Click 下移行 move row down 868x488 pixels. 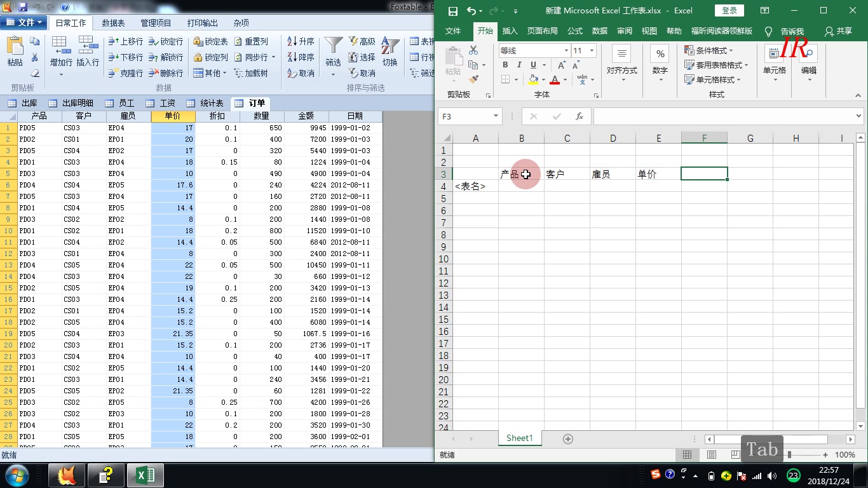pos(126,57)
